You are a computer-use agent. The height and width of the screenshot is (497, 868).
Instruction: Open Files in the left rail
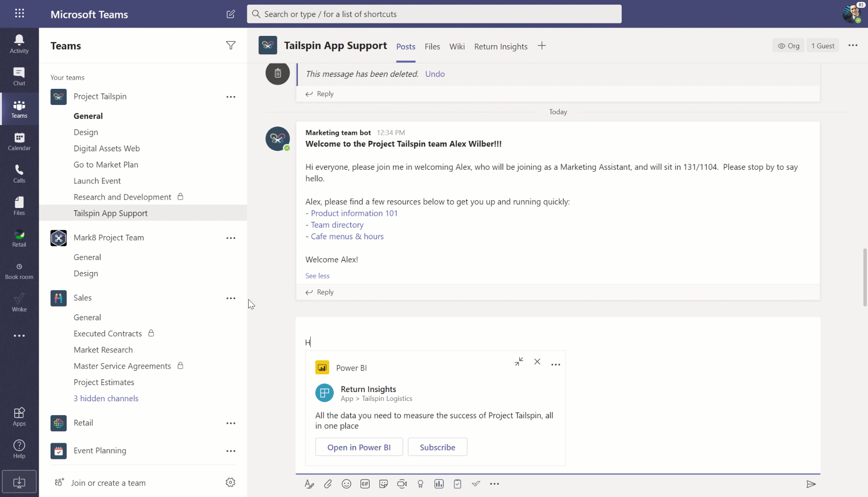tap(19, 206)
